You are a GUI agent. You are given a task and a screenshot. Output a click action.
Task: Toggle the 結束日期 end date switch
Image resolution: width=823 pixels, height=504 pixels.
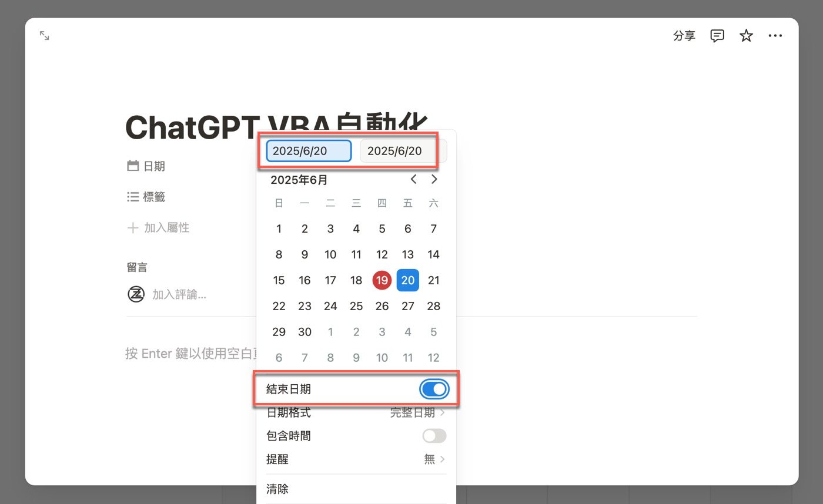434,389
